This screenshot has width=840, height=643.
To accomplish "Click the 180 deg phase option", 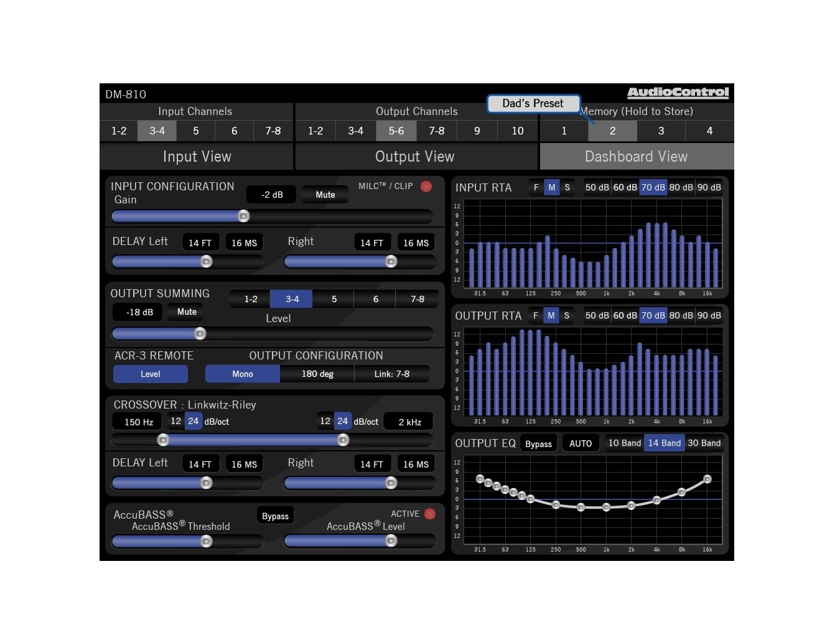I will pos(317,374).
